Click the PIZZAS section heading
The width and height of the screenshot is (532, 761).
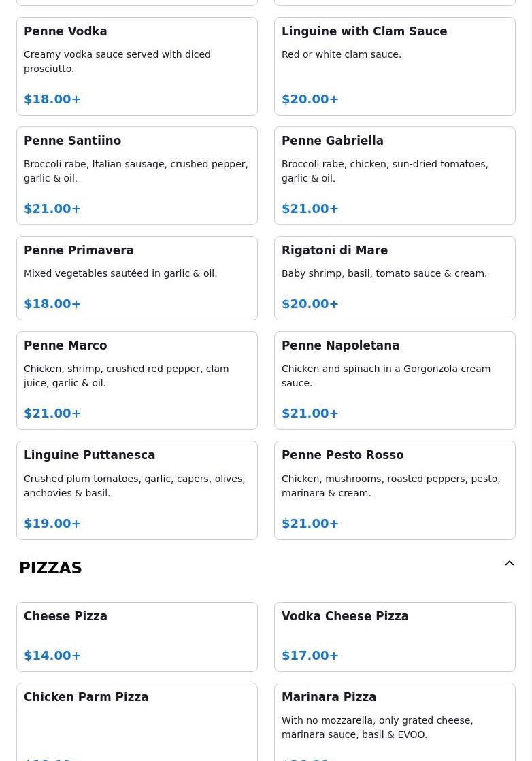[50, 568]
